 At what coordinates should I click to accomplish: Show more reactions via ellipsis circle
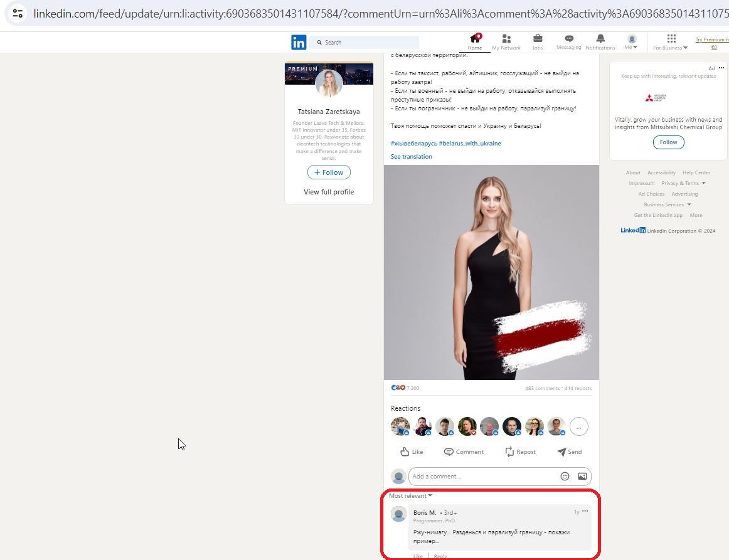[579, 426]
